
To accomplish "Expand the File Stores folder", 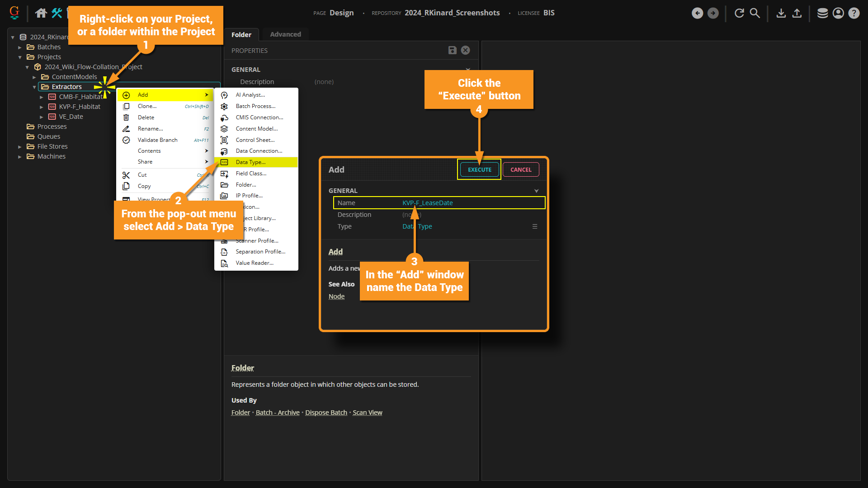I will [x=20, y=146].
